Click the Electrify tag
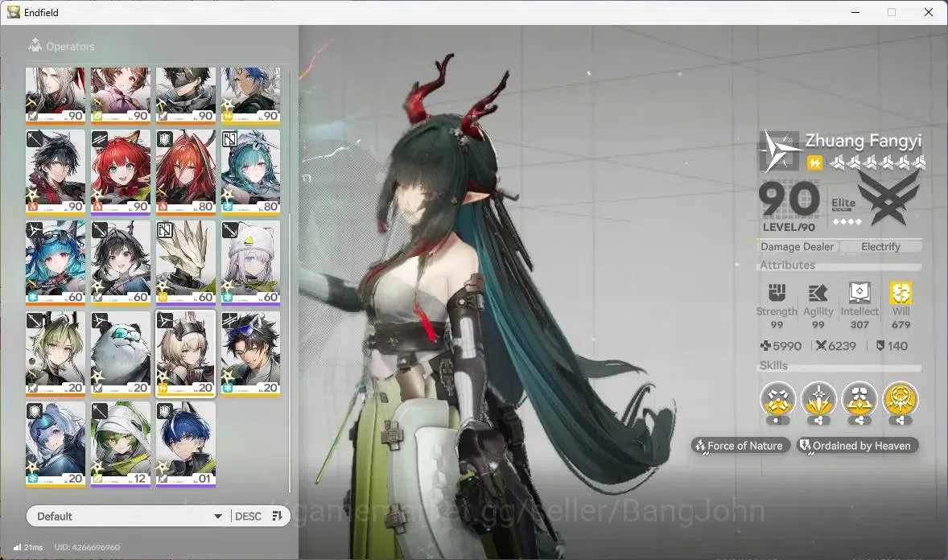The width and height of the screenshot is (948, 560). pos(881,247)
